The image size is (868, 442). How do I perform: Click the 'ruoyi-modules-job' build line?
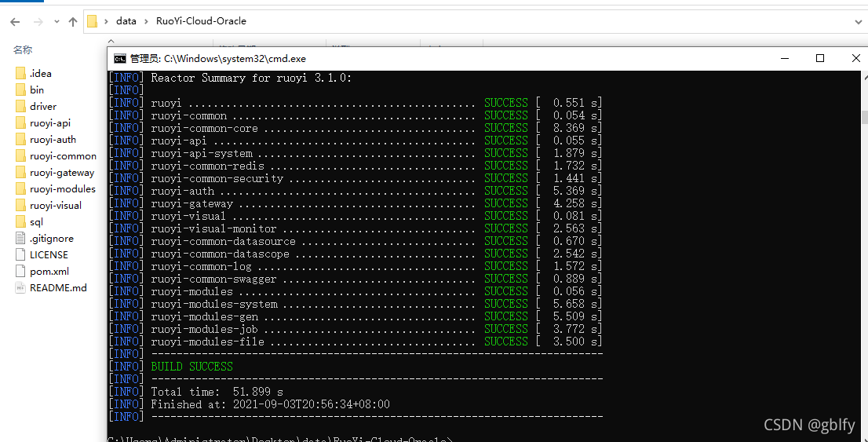pyautogui.click(x=356, y=329)
